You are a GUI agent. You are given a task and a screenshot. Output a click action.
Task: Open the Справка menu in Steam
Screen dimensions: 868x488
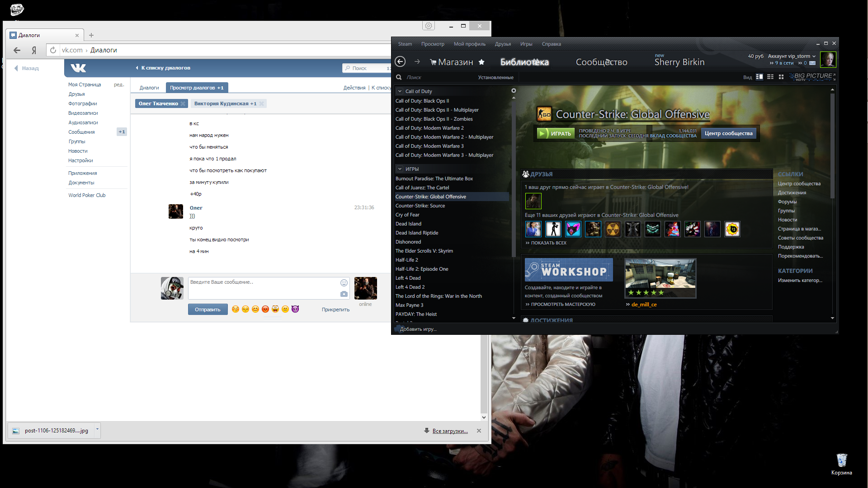(x=551, y=44)
